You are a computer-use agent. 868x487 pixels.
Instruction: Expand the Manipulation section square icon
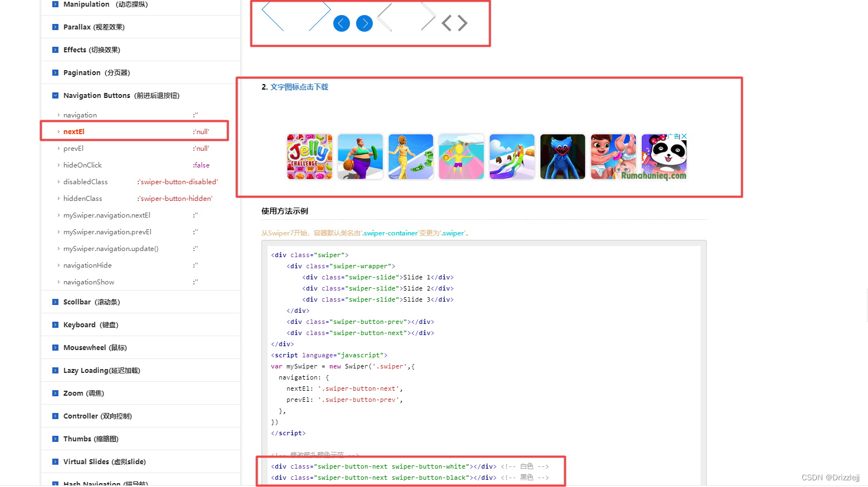[x=55, y=4]
